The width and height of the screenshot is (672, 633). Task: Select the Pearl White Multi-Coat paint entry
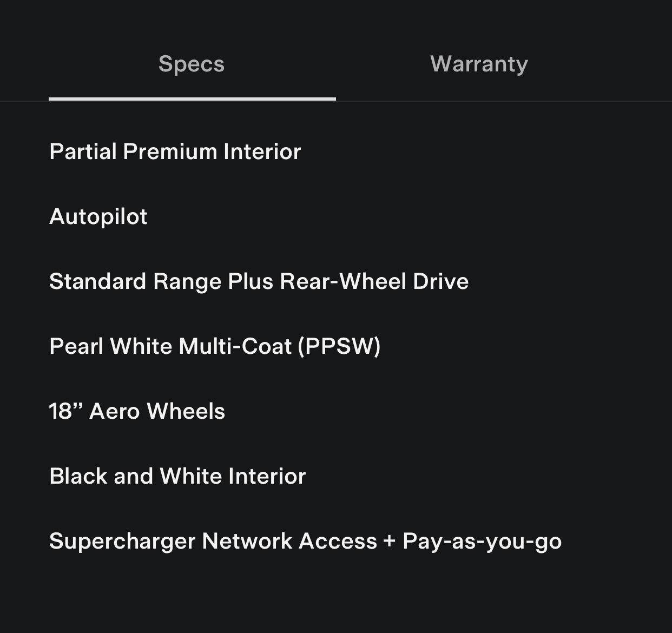(215, 346)
